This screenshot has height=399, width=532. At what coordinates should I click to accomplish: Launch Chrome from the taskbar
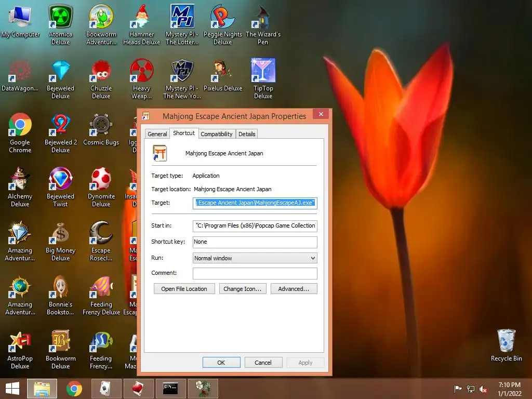pos(74,389)
